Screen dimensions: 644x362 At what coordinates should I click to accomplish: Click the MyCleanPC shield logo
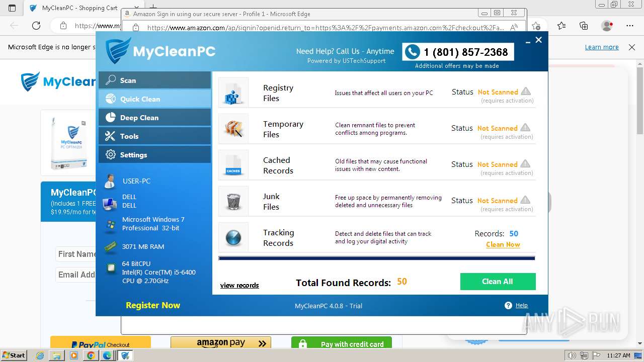118,50
